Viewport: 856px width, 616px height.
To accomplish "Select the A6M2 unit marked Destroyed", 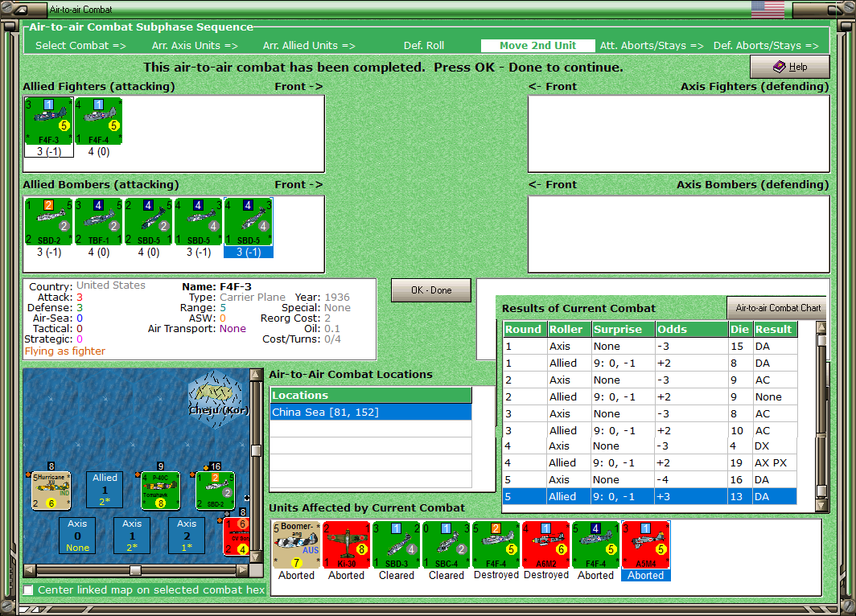I will (546, 544).
